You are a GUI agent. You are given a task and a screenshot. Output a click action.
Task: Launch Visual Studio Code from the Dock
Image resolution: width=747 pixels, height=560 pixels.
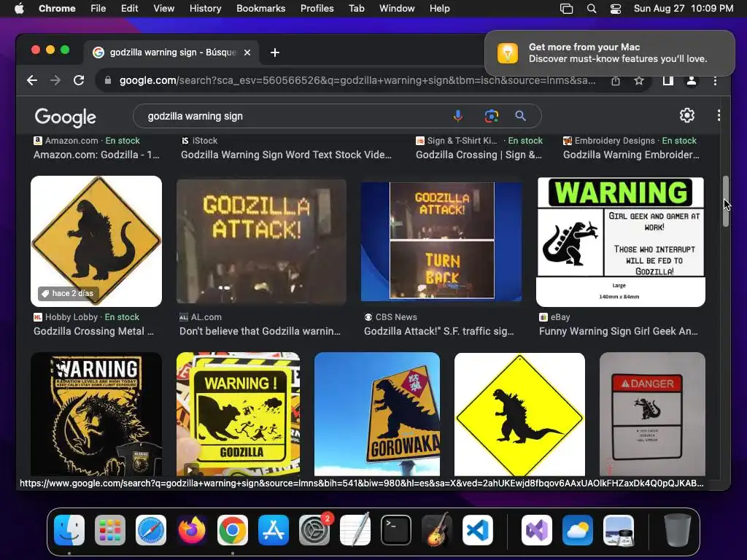tap(478, 529)
